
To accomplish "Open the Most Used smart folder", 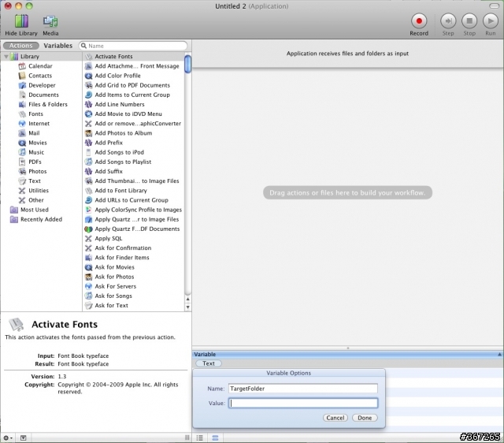I will (x=35, y=210).
